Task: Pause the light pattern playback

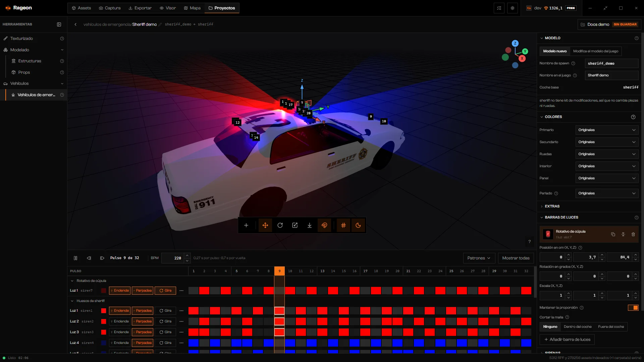Action: click(x=75, y=258)
